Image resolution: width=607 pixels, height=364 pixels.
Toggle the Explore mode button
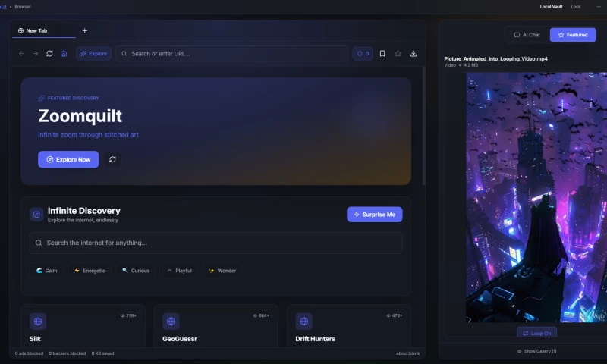[93, 54]
